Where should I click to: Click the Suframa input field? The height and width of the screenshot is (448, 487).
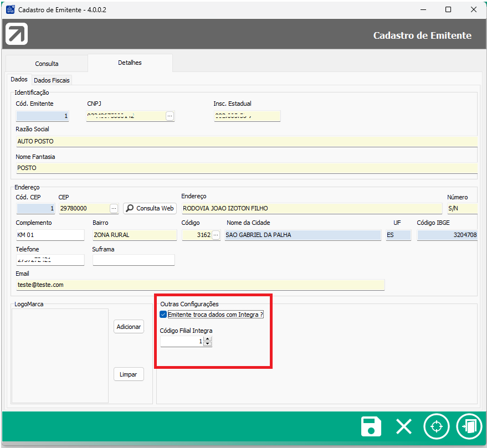coord(133,260)
